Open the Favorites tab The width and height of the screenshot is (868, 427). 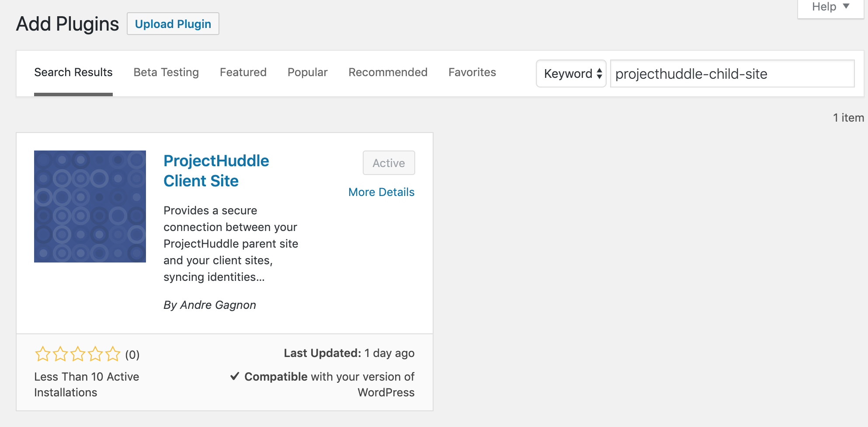click(472, 72)
